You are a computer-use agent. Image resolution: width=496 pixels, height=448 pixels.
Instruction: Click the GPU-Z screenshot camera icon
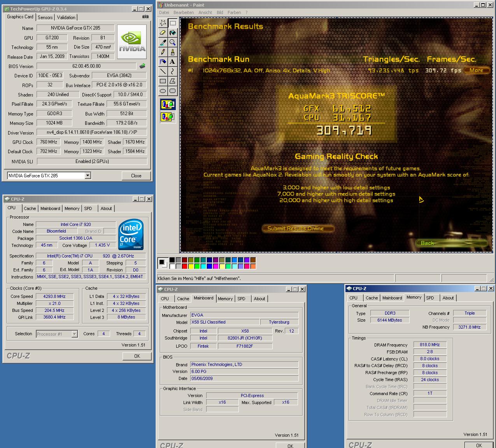click(145, 17)
